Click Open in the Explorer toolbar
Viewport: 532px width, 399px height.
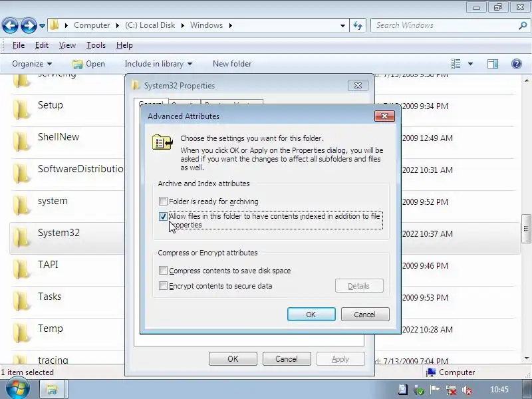88,64
